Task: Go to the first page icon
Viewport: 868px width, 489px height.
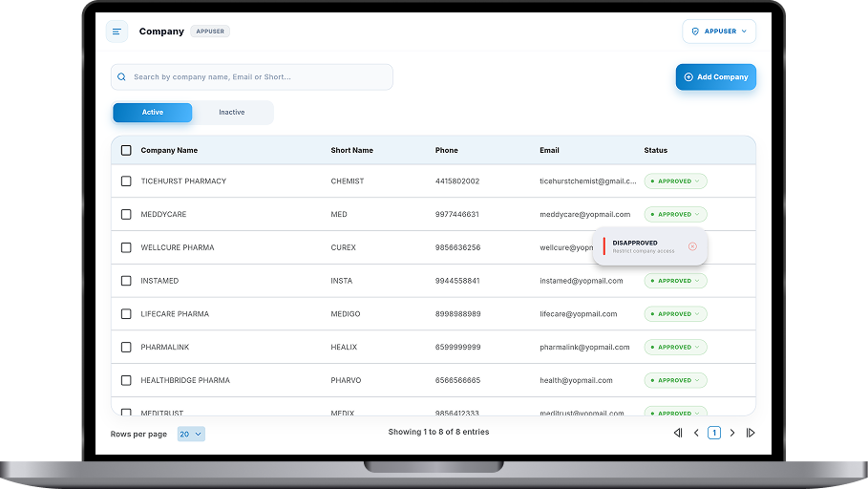Action: [x=678, y=433]
